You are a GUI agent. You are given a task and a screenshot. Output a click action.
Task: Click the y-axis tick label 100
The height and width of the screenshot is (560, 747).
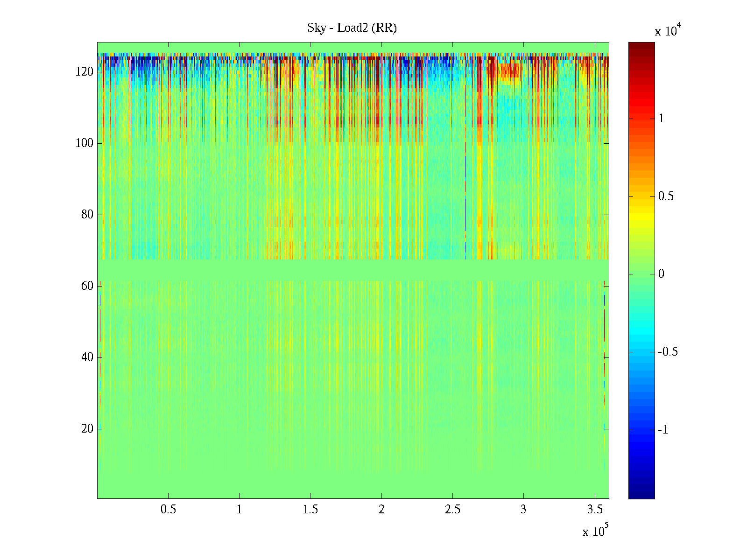[x=85, y=143]
